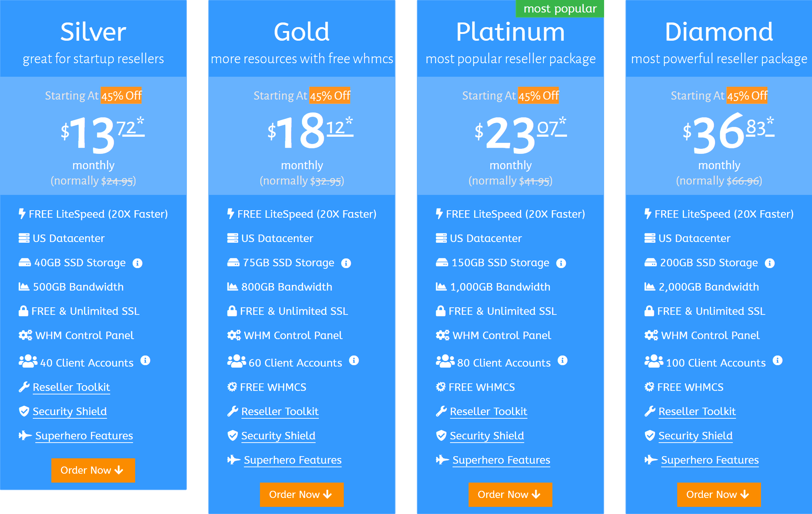Click info icon beside Diamond 200GB SSD Storage

tap(770, 263)
